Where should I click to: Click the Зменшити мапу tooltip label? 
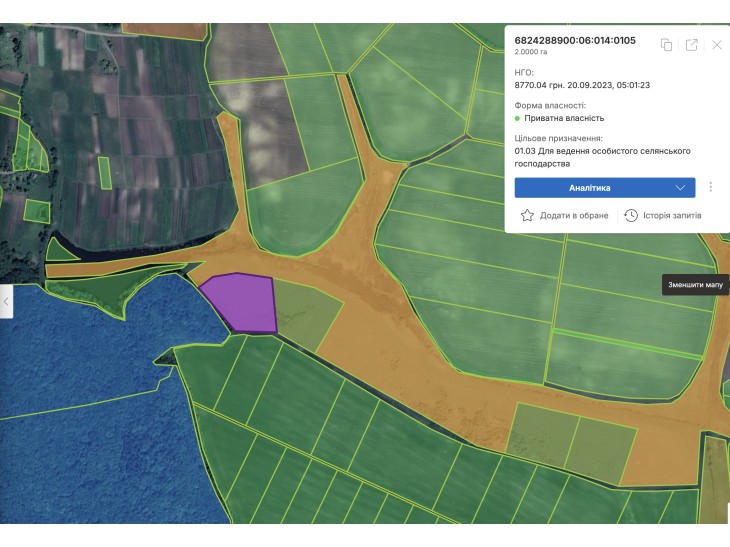tap(696, 285)
